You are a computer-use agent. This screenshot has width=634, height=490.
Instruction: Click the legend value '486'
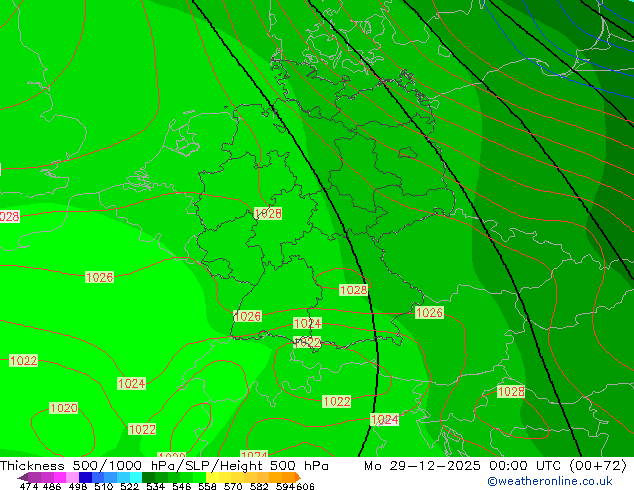click(x=52, y=486)
